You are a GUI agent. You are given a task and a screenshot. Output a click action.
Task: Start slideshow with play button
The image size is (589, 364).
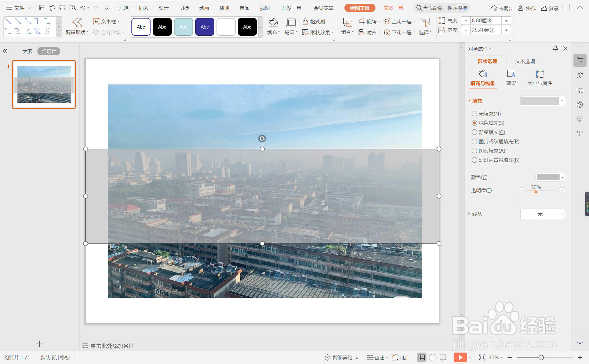pyautogui.click(x=460, y=357)
